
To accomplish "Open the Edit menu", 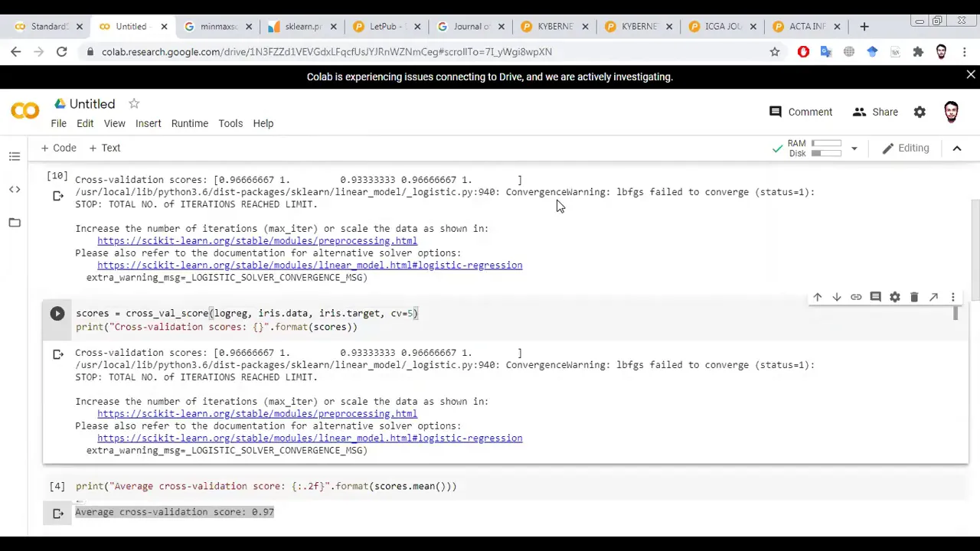I will click(x=85, y=123).
